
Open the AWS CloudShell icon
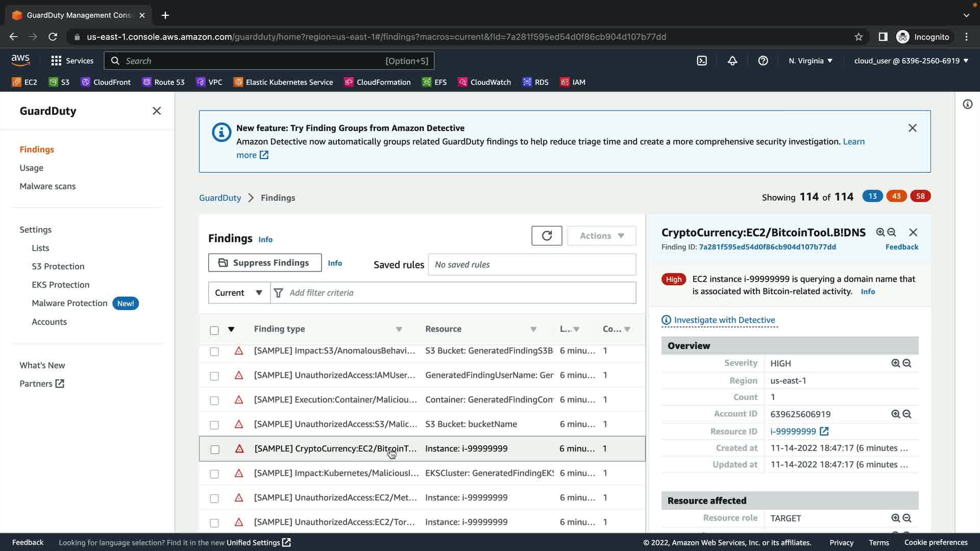click(702, 61)
